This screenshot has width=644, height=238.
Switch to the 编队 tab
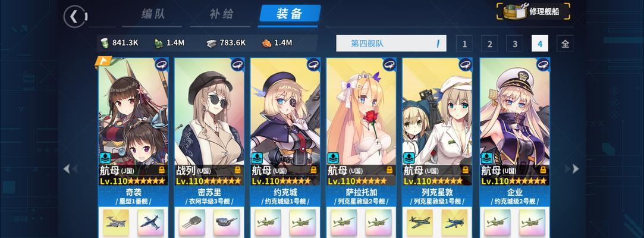click(x=153, y=14)
